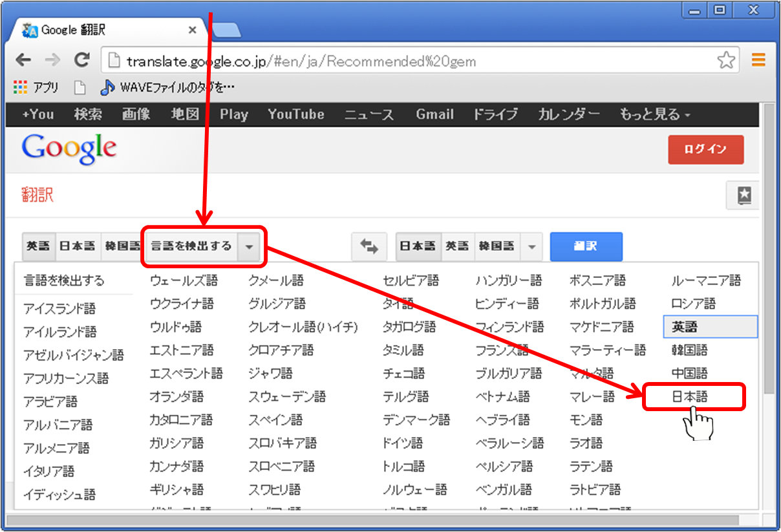This screenshot has width=781, height=532.
Task: Toggle the target language 日本語 button
Action: coord(415,246)
